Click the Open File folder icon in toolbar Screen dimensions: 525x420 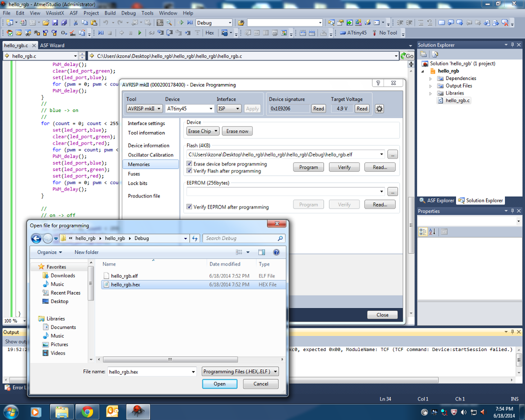tap(46, 22)
